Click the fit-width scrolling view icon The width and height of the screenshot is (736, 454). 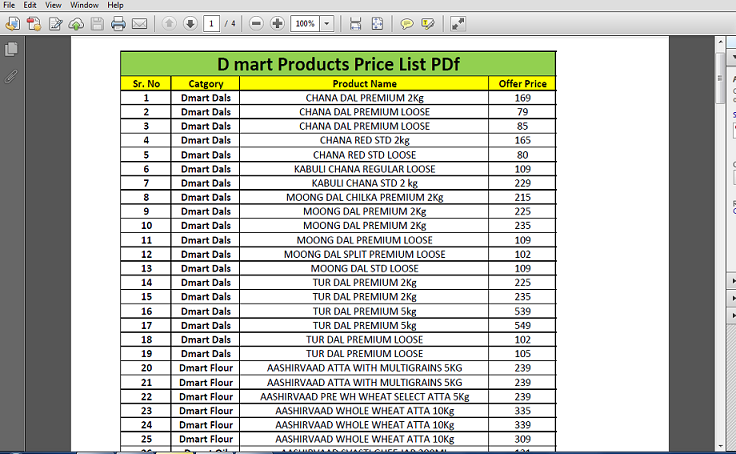[x=355, y=23]
